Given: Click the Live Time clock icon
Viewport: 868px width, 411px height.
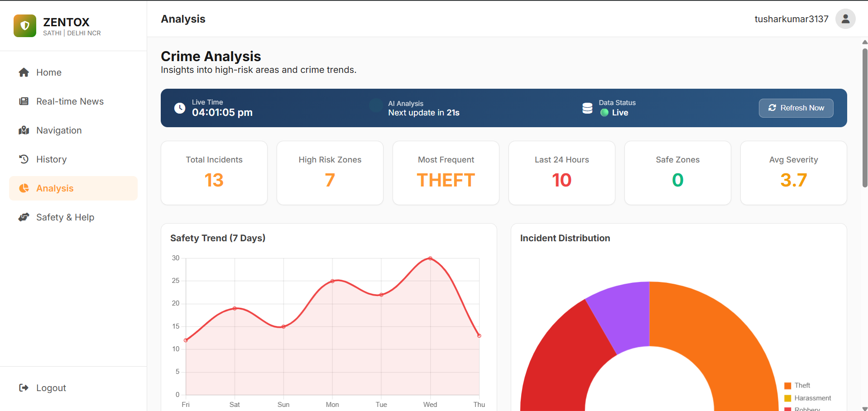Looking at the screenshot, I should coord(180,108).
